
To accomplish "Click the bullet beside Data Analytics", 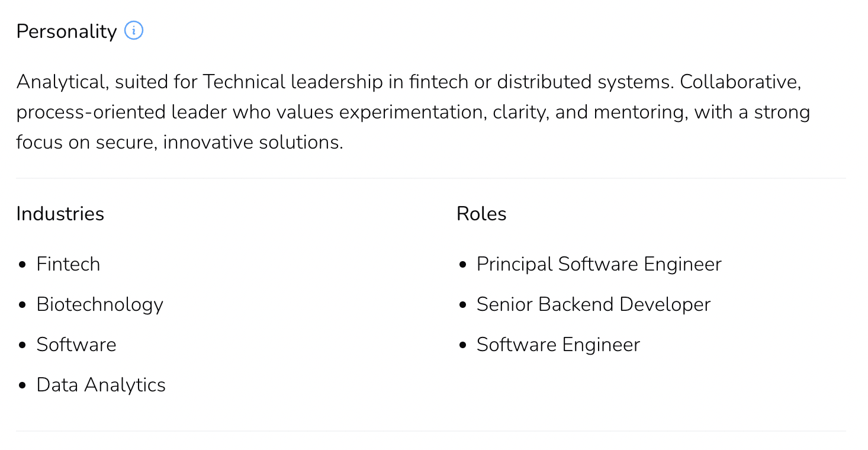I will (22, 385).
